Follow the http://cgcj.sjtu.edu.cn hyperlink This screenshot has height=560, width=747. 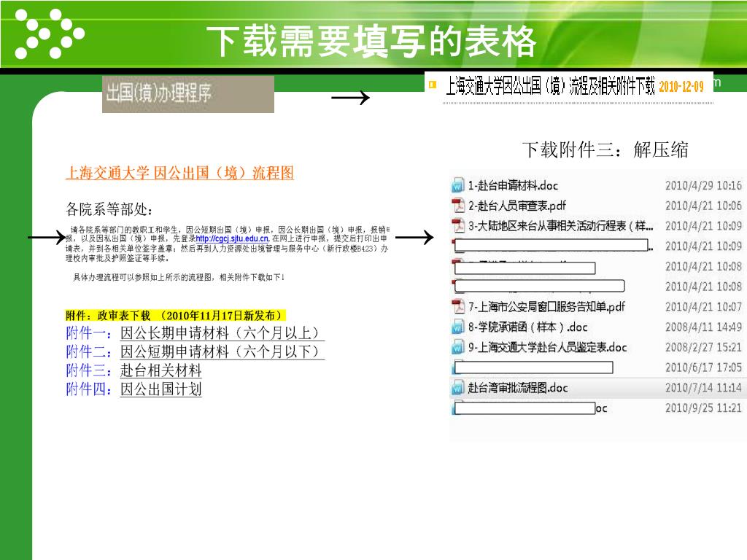point(232,238)
